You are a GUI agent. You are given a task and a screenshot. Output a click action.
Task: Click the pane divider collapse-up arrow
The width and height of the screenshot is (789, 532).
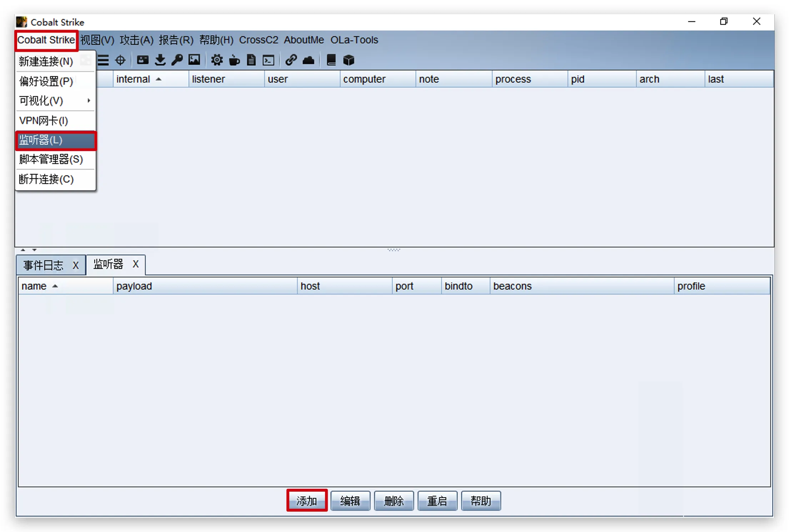23,250
